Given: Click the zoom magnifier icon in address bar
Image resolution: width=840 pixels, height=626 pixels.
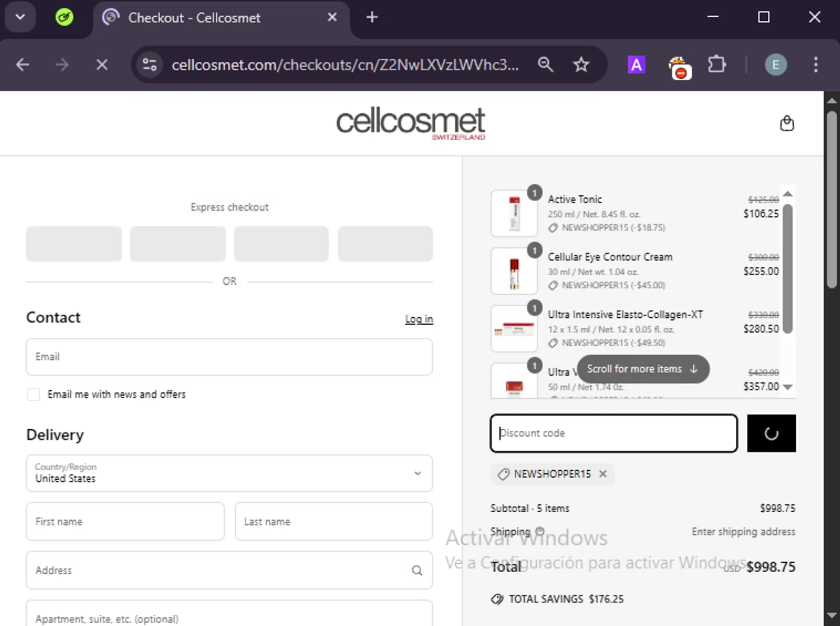Looking at the screenshot, I should tap(545, 65).
